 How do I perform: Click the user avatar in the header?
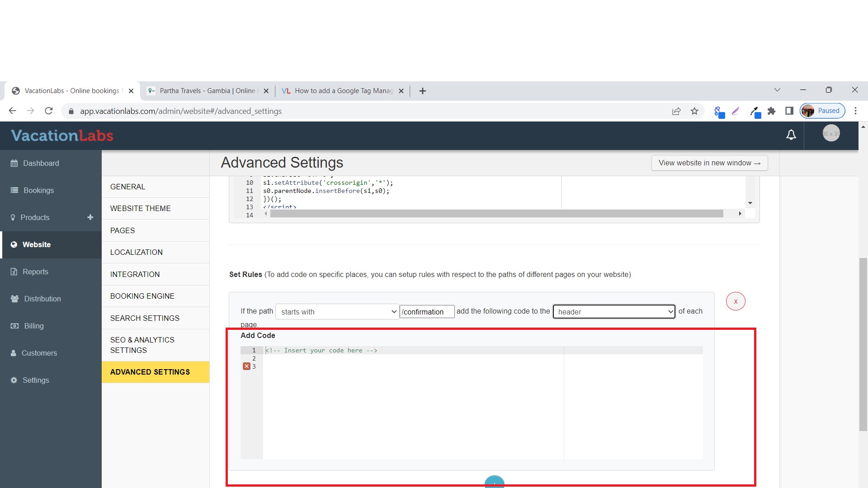[x=831, y=134]
